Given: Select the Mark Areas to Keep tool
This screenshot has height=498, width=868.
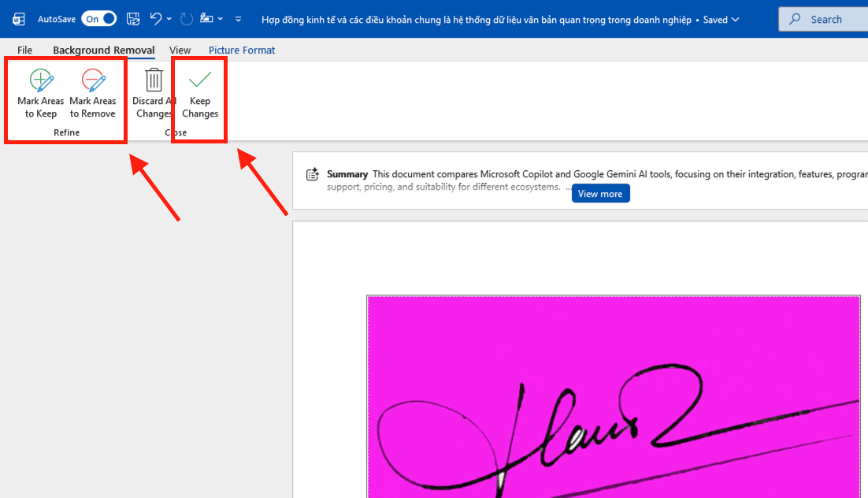Looking at the screenshot, I should coord(40,92).
